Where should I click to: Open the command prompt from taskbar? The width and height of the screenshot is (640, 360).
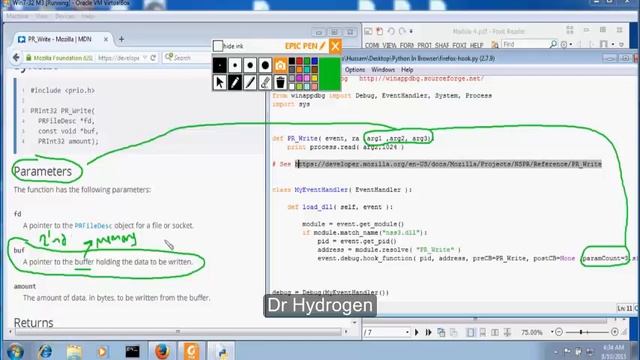(x=132, y=351)
